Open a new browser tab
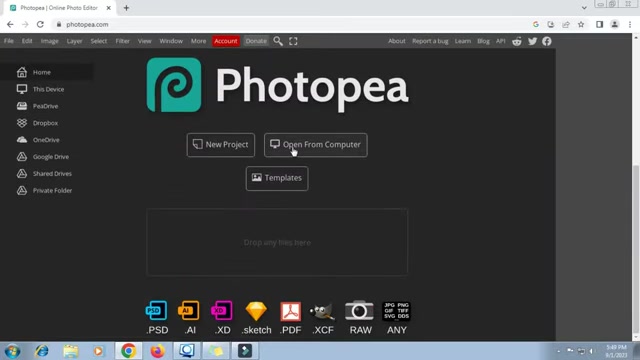This screenshot has width=640, height=360. 126,8
